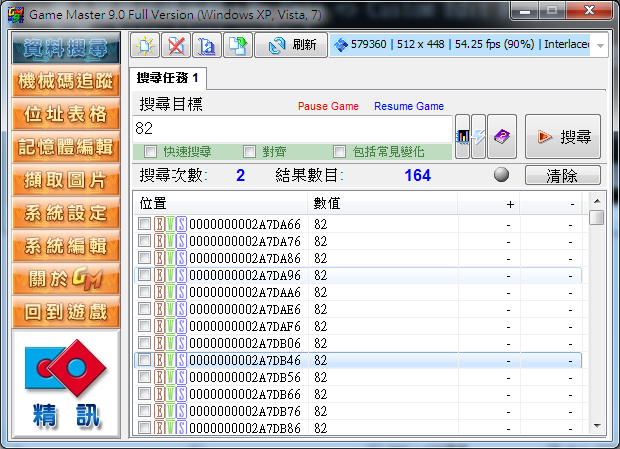Click the purple help book icon

click(502, 137)
